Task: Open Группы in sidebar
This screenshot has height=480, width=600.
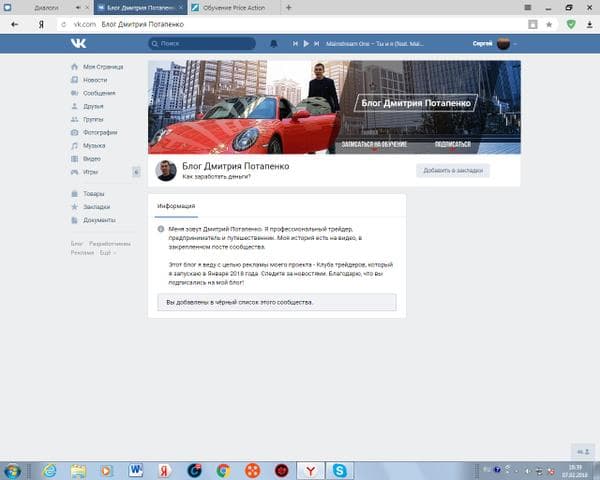Action: 88,119
